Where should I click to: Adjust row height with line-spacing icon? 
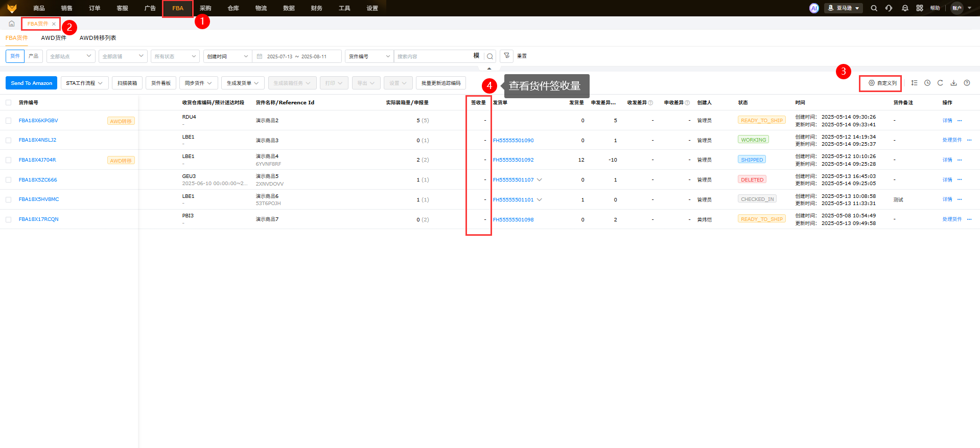(914, 83)
